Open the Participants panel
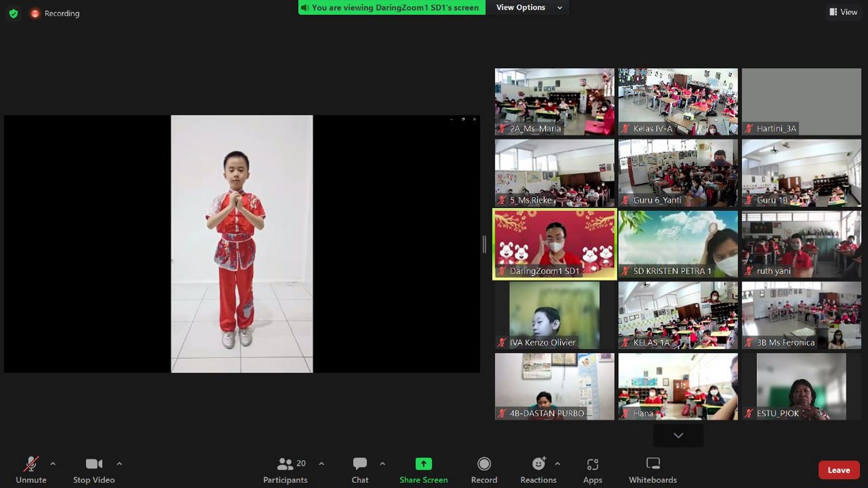 tap(285, 470)
